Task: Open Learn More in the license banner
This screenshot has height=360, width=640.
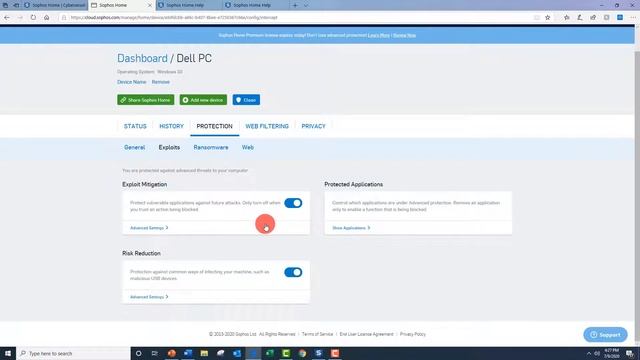Action: click(378, 36)
